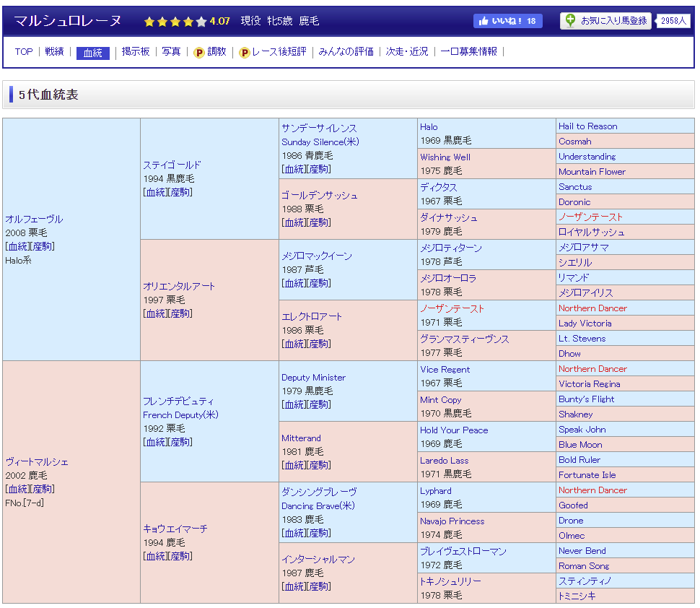Open the Victoria Regina link
The width and height of the screenshot is (700, 608).
(x=590, y=384)
